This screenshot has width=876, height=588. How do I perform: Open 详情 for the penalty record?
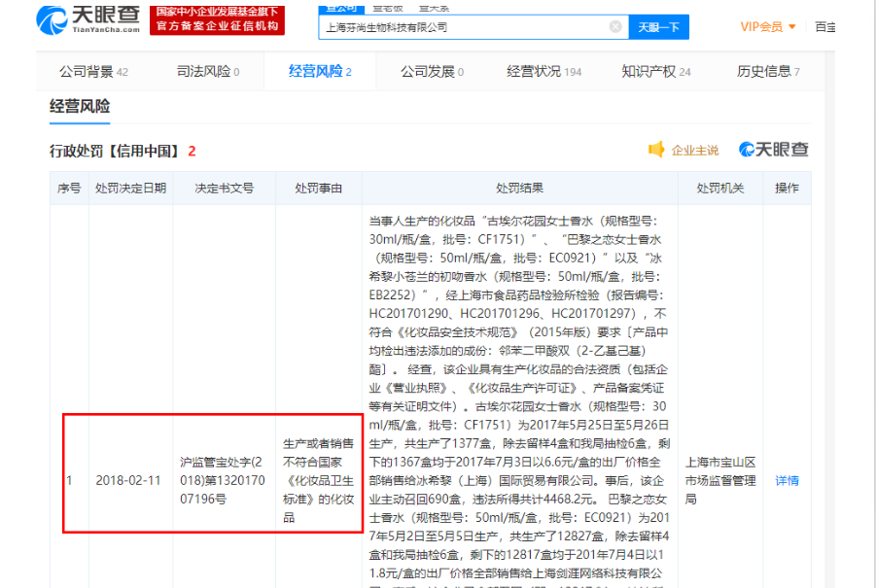pos(787,481)
